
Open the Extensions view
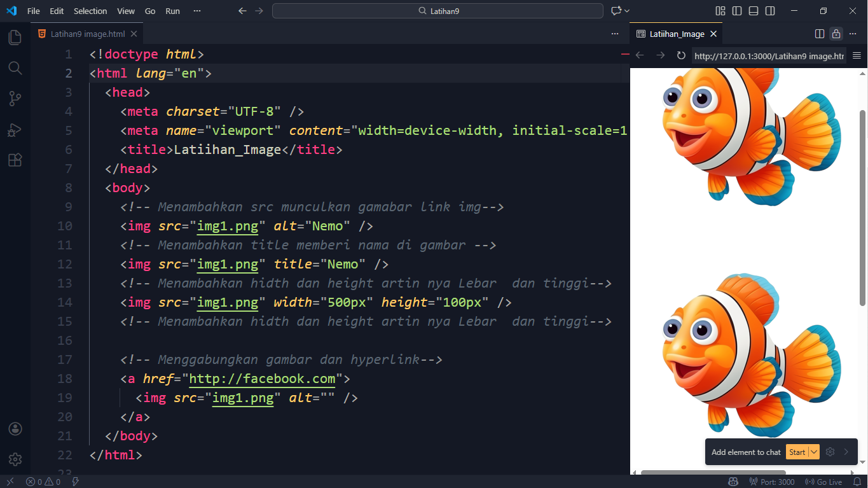click(15, 160)
